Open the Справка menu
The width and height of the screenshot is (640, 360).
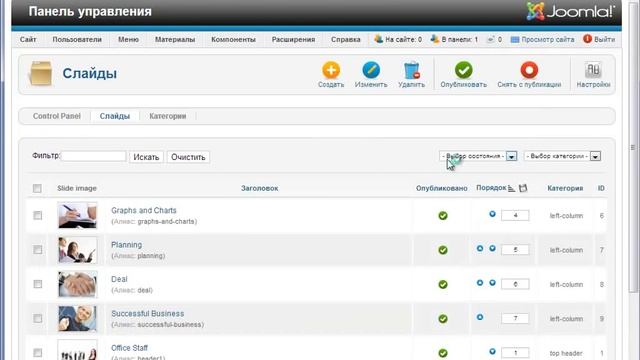(x=345, y=40)
